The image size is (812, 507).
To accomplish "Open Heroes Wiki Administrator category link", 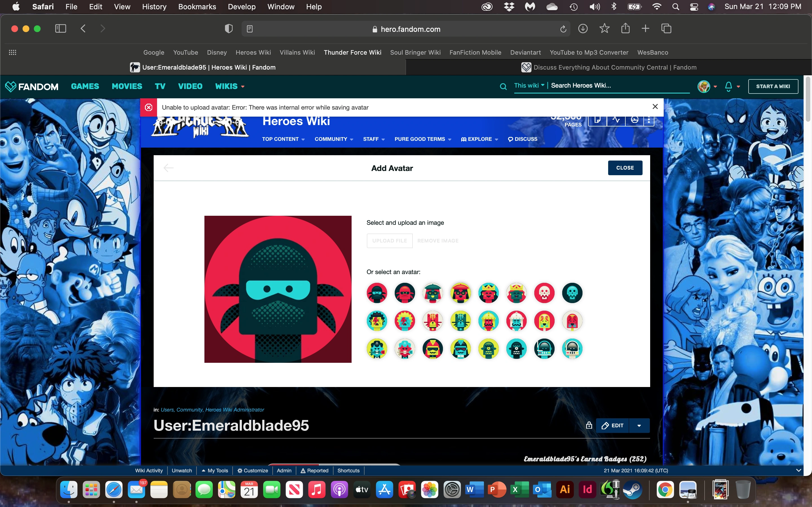I will [235, 410].
